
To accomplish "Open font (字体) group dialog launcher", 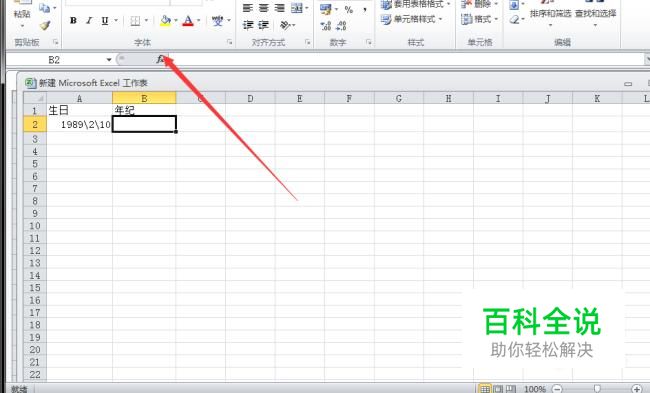I will click(229, 42).
